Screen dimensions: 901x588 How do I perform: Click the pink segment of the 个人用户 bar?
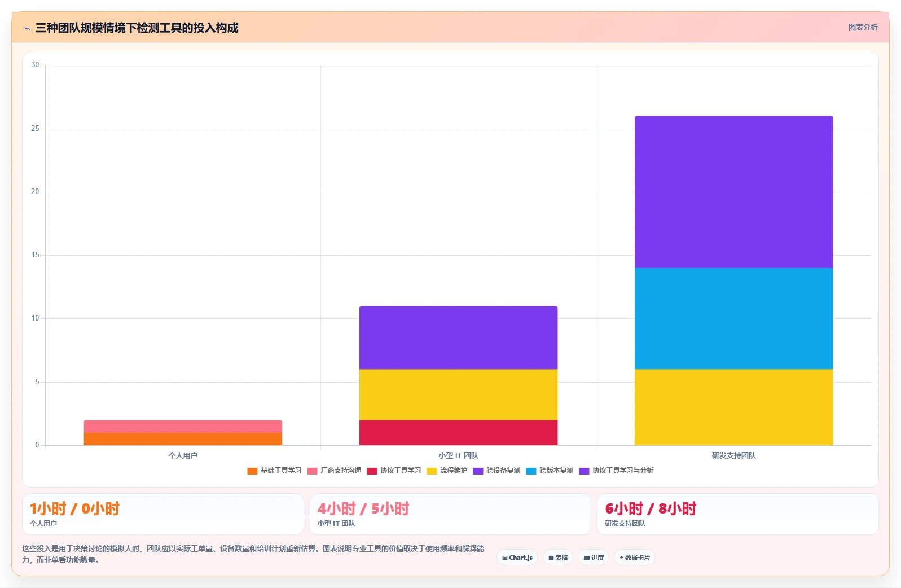pyautogui.click(x=183, y=427)
